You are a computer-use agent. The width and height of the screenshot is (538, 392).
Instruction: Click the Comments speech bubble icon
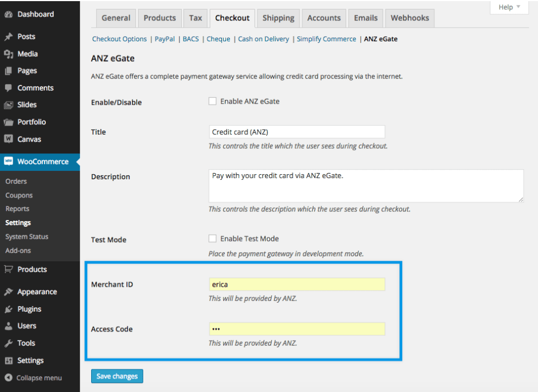pyautogui.click(x=8, y=88)
